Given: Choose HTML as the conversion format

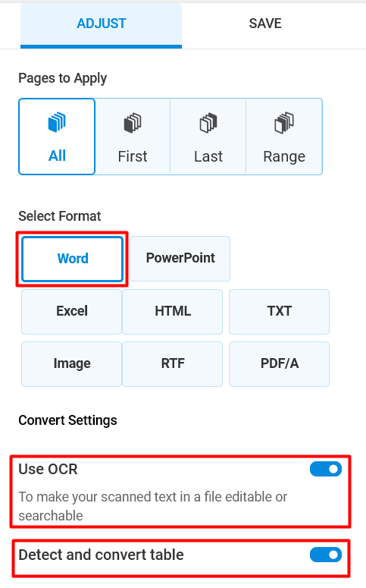Looking at the screenshot, I should pyautogui.click(x=172, y=311).
